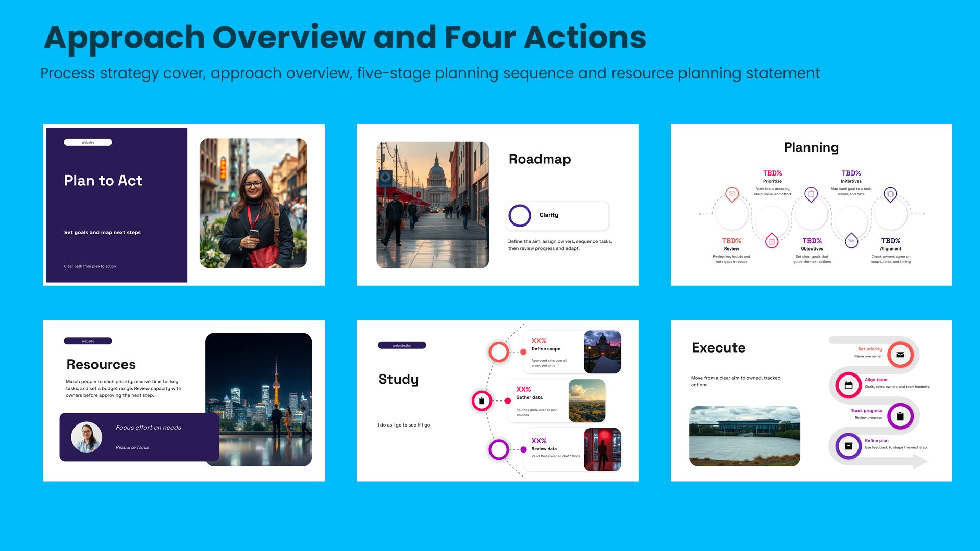The width and height of the screenshot is (980, 551).
Task: Click the briefcase pin icon above Alignment
Action: point(890,194)
